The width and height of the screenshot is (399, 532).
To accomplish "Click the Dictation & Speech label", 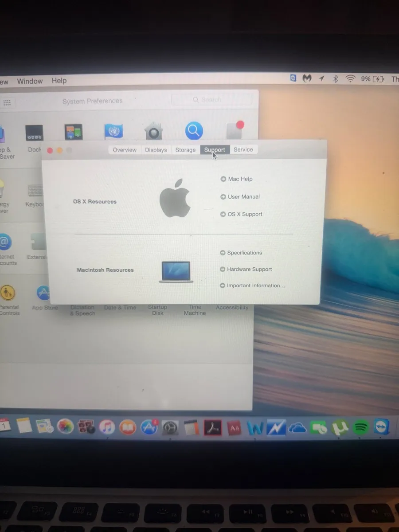I will 82,310.
